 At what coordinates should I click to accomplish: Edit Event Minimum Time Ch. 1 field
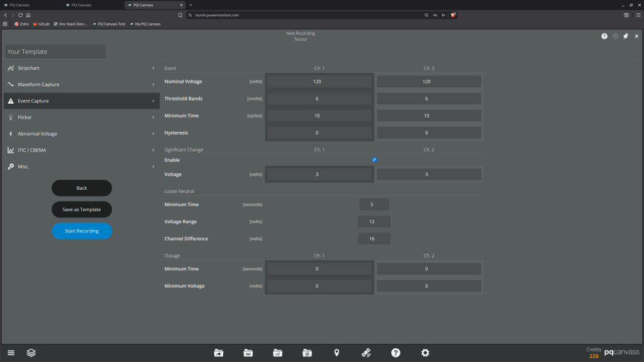319,116
